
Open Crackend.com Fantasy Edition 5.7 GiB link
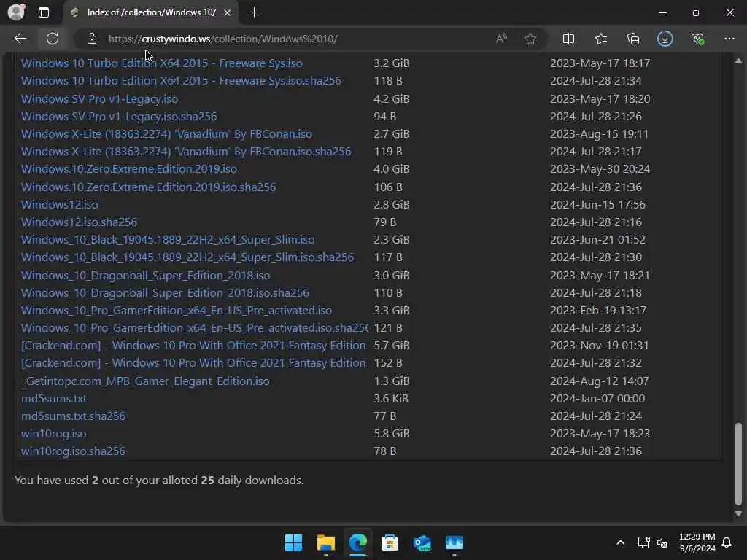tap(193, 345)
